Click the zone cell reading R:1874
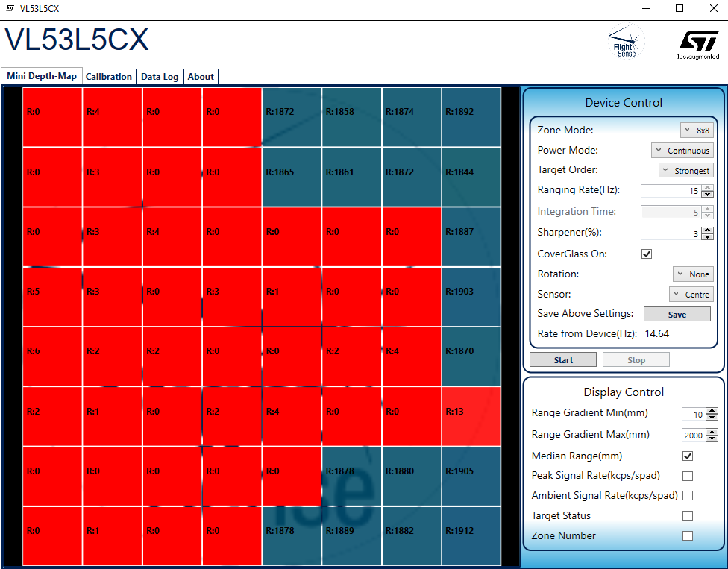Viewport: 728px width, 569px height. pyautogui.click(x=411, y=117)
